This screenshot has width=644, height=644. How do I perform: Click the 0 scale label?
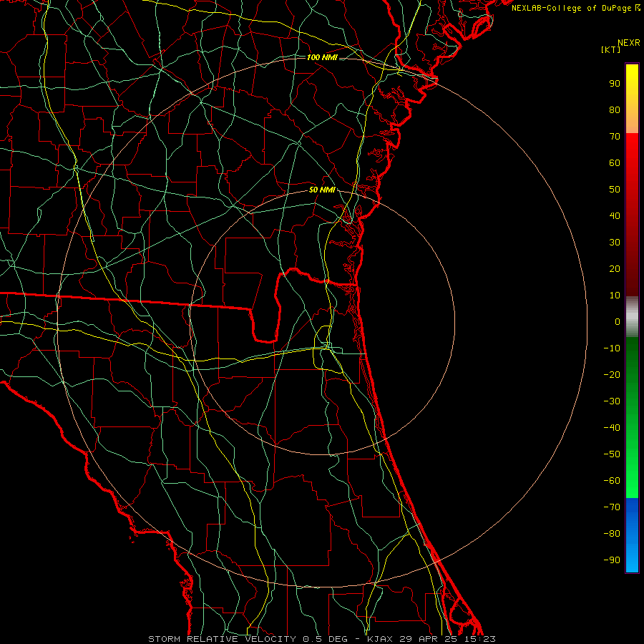pos(618,321)
